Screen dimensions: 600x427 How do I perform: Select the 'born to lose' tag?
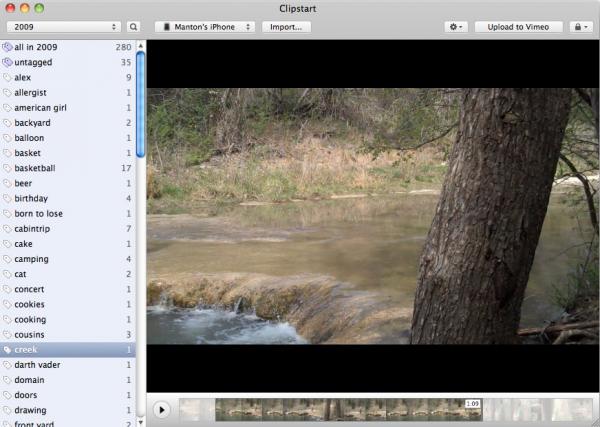pos(68,214)
